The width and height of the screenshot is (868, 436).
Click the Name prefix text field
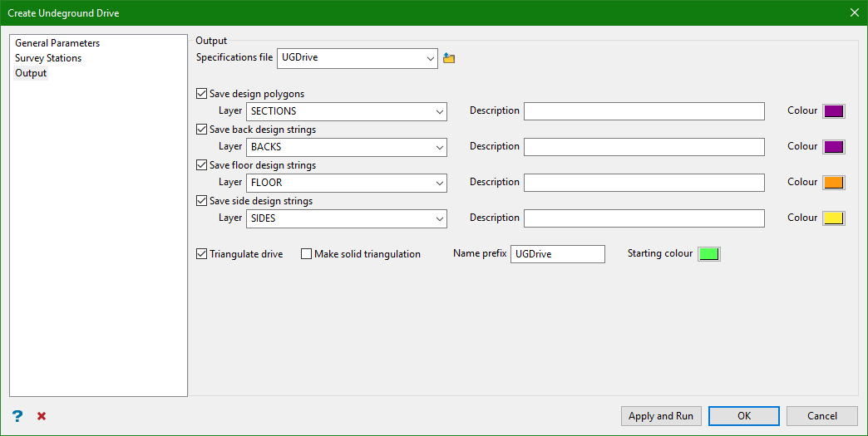pyautogui.click(x=558, y=254)
